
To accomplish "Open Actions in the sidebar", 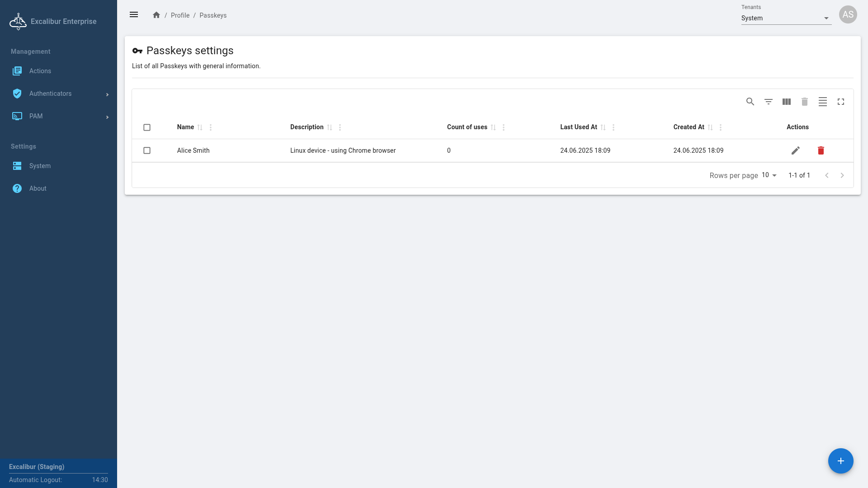I will tap(40, 71).
